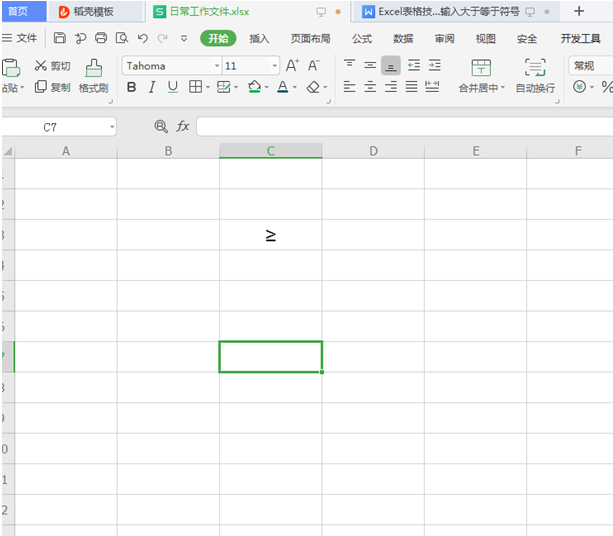This screenshot has width=613, height=536.
Task: Justify text alignment icon
Action: 411,86
